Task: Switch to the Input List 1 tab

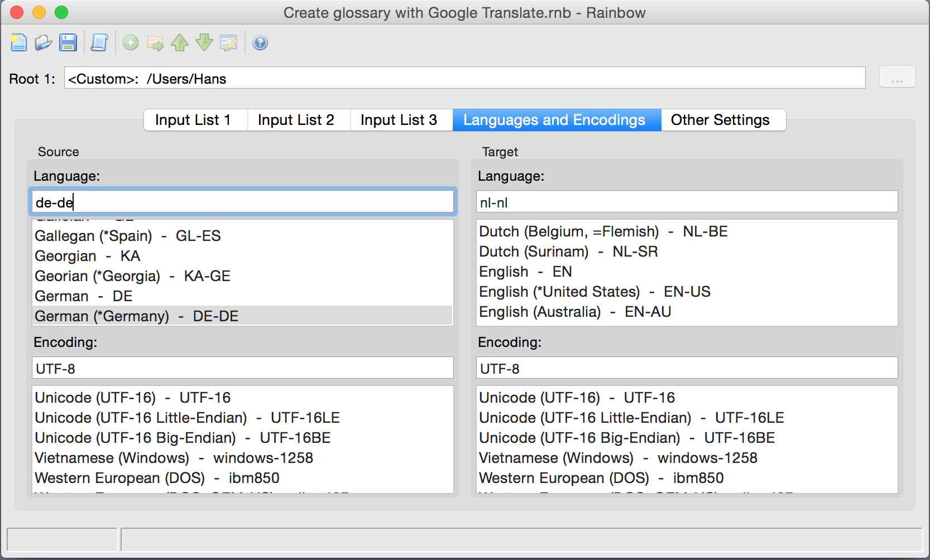Action: 193,120
